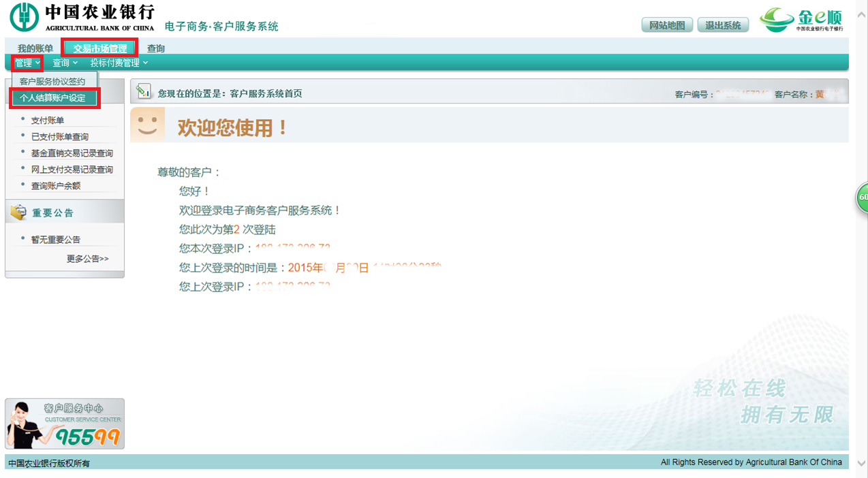Click the Agricultural Bank of China logo

pyautogui.click(x=82, y=17)
